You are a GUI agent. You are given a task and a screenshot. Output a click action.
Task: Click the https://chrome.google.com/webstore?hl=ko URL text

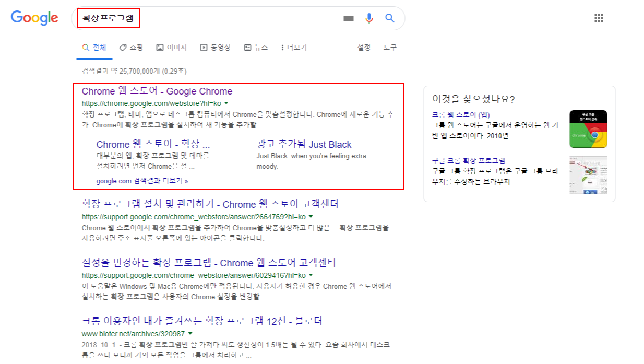(151, 103)
